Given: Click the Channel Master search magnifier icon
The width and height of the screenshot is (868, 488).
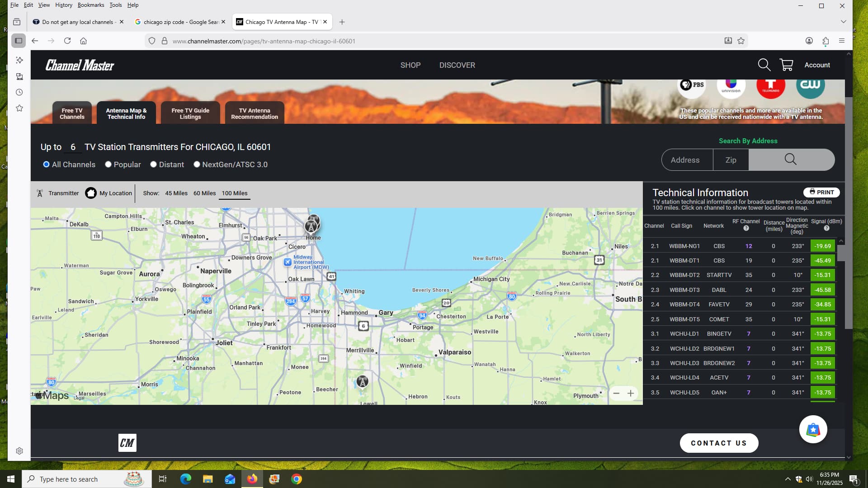Looking at the screenshot, I should pyautogui.click(x=764, y=65).
